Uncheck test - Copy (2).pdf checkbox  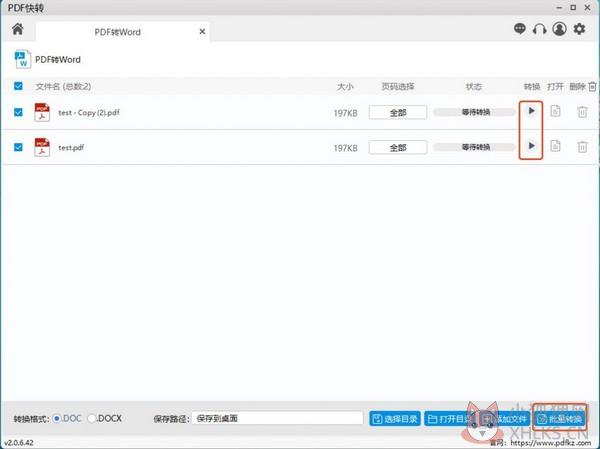tap(18, 112)
